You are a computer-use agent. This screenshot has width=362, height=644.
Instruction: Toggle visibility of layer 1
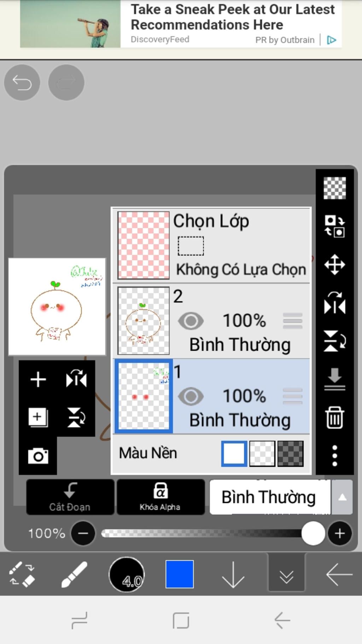pos(191,396)
